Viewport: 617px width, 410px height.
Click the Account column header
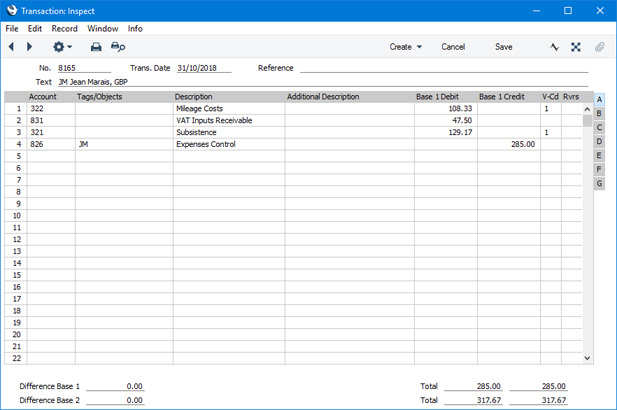[x=42, y=97]
